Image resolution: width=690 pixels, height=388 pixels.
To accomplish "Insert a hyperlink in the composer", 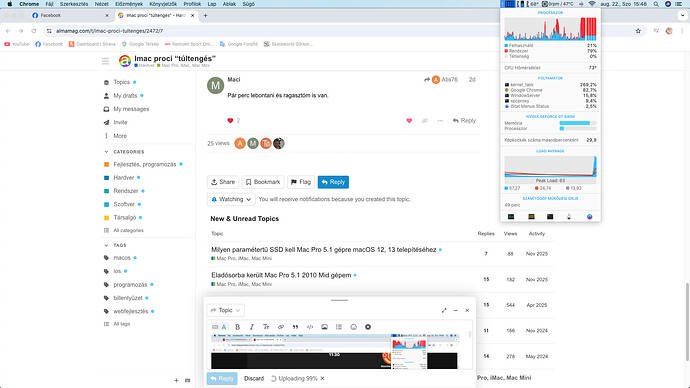I will point(281,327).
